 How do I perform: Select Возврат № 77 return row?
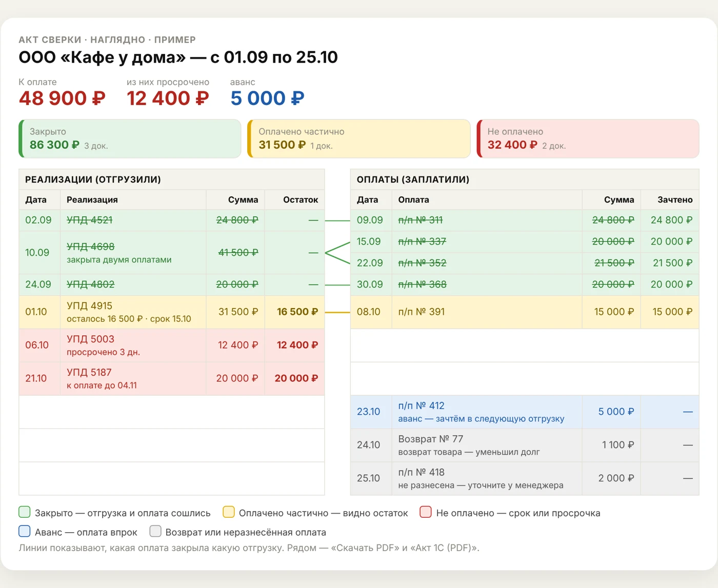[525, 445]
